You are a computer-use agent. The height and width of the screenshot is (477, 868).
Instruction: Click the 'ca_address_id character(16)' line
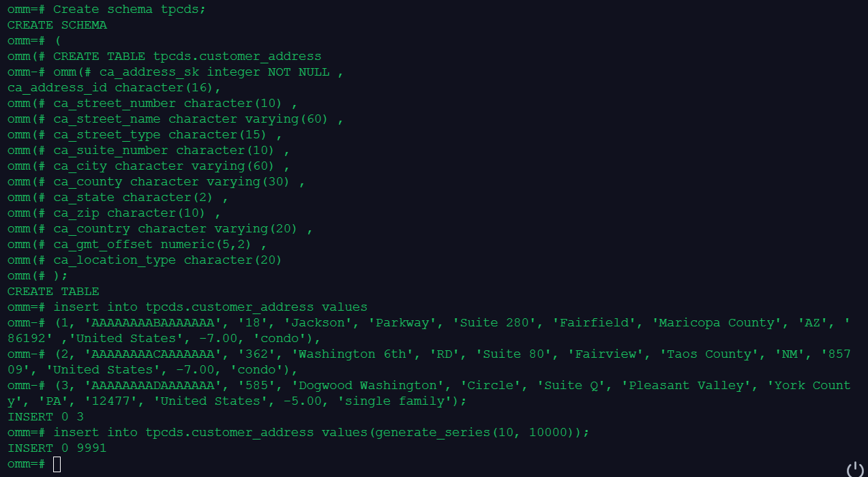[x=115, y=87]
